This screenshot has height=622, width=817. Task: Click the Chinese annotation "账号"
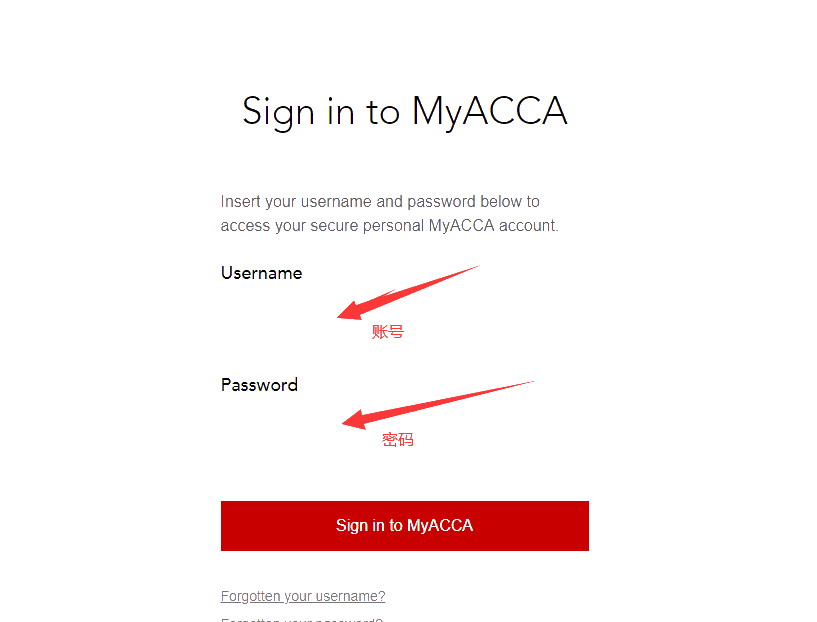(x=388, y=331)
